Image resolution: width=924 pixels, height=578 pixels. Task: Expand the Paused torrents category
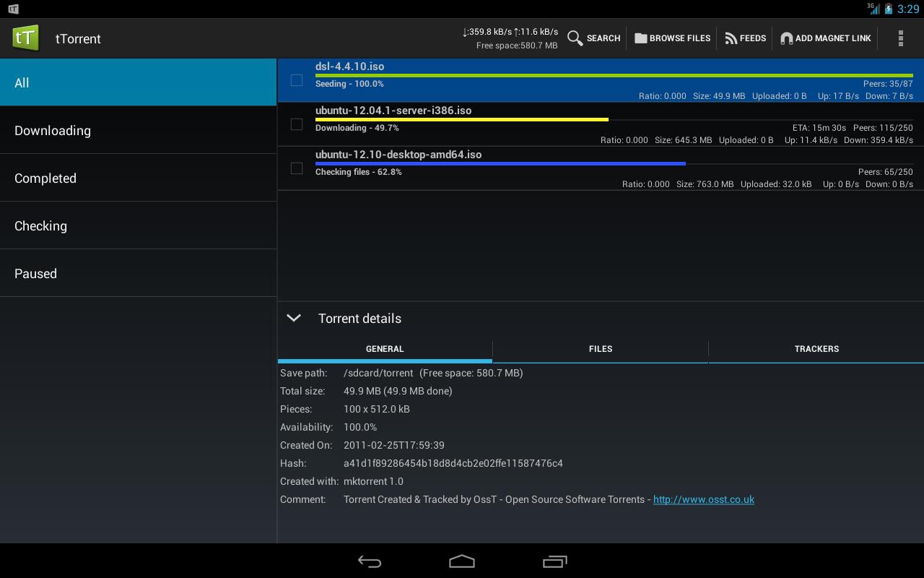tap(35, 273)
